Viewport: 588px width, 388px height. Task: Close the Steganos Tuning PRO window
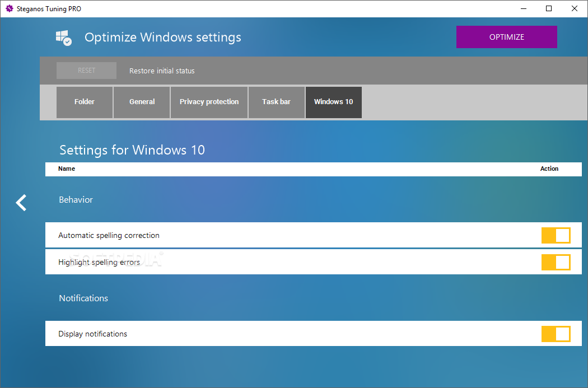coord(574,8)
